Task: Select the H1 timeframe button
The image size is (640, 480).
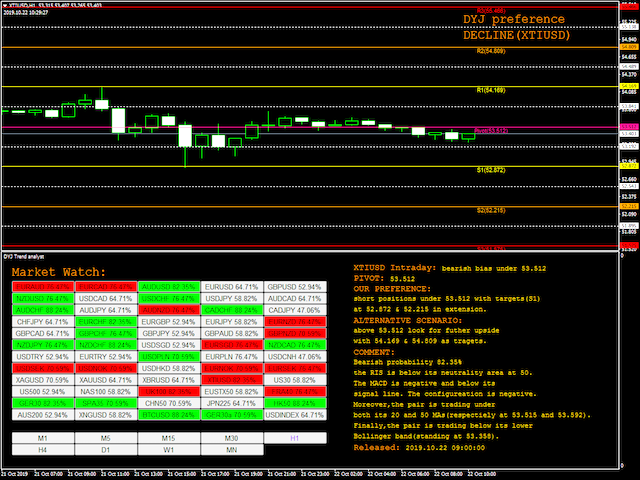Action: pos(293,438)
